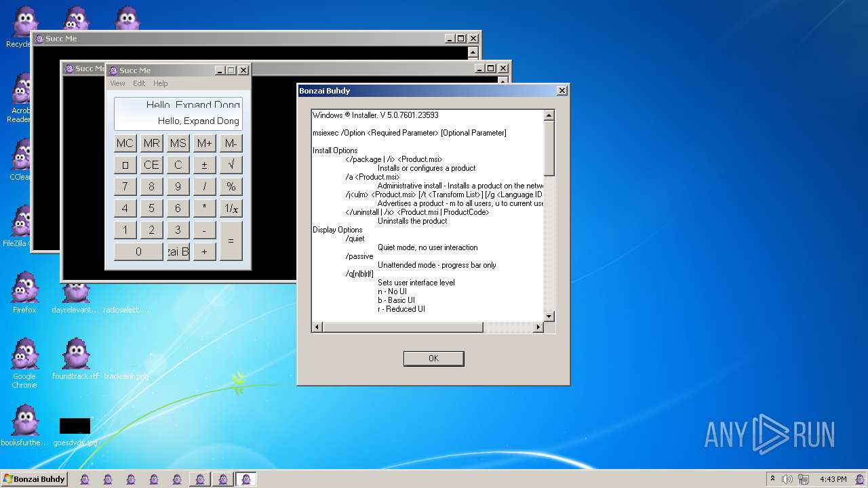Viewport: 868px width, 488px height.
Task: Click the 3 digit key
Action: (x=178, y=230)
